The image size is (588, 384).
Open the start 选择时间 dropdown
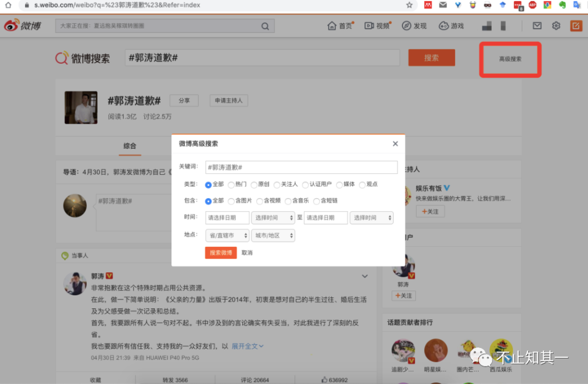coord(273,218)
